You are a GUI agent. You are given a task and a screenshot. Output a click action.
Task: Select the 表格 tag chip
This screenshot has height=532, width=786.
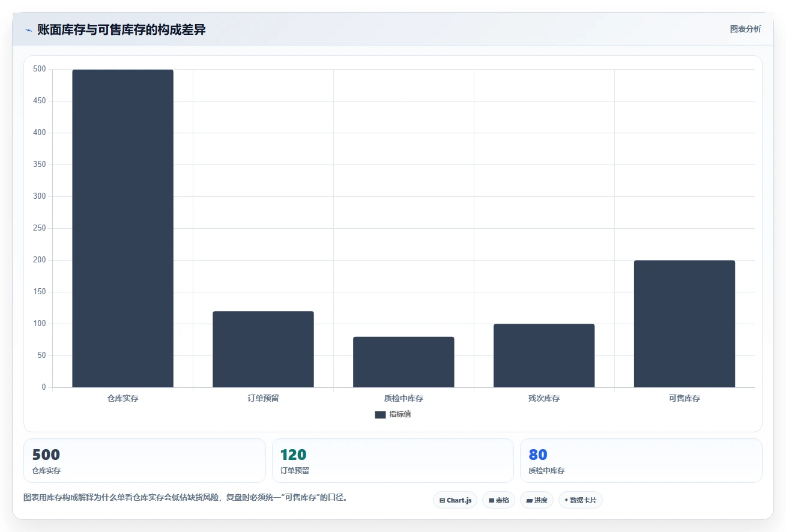coord(498,500)
